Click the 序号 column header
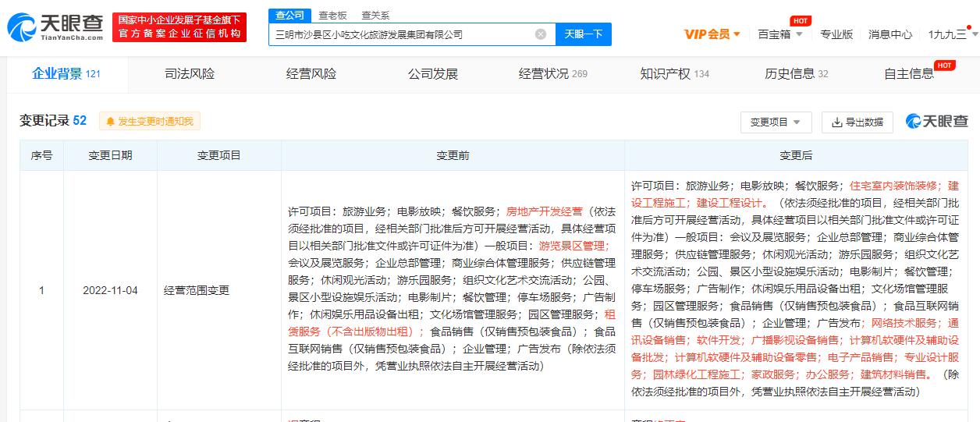The width and height of the screenshot is (980, 422). pos(42,155)
